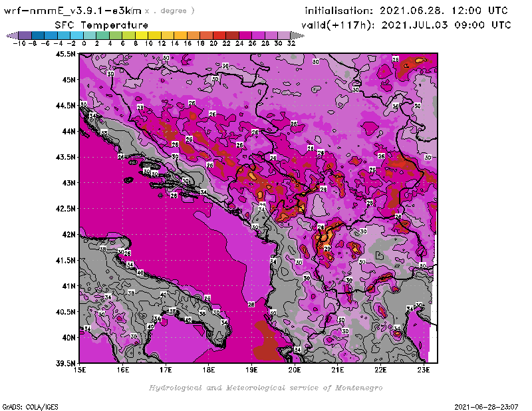The height and width of the screenshot is (411, 532).
Task: Click the legend swatch between -4 and -2
Action: click(x=64, y=36)
